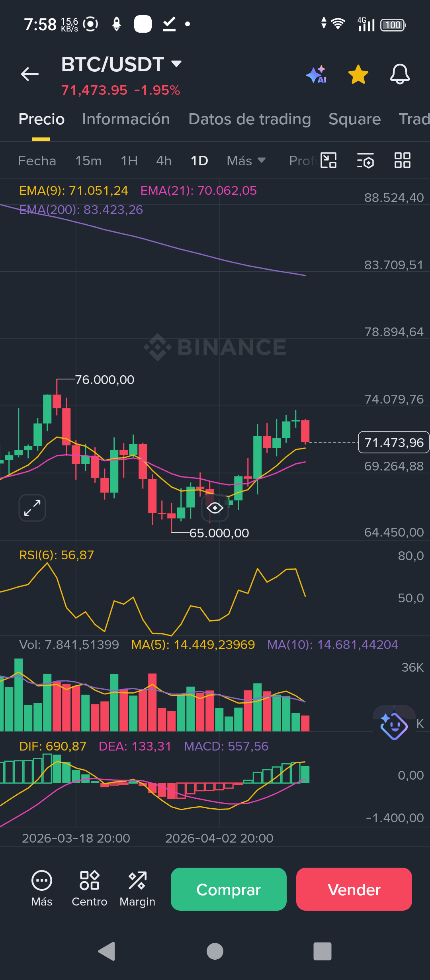Image resolution: width=430 pixels, height=980 pixels.
Task: Open the AI analysis sparkle icon
Action: coord(317,74)
